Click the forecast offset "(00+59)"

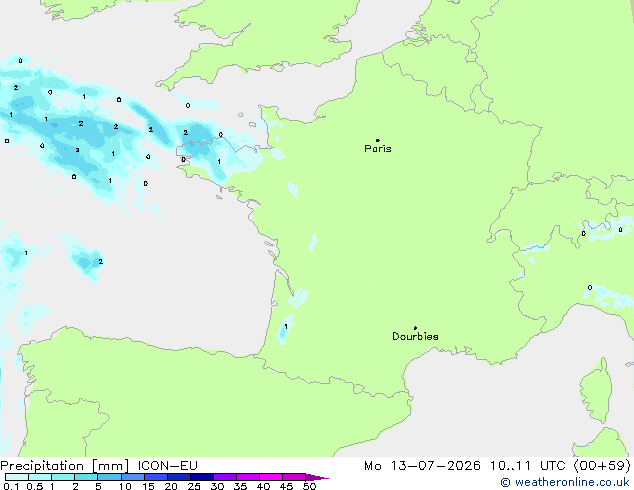[x=602, y=466]
